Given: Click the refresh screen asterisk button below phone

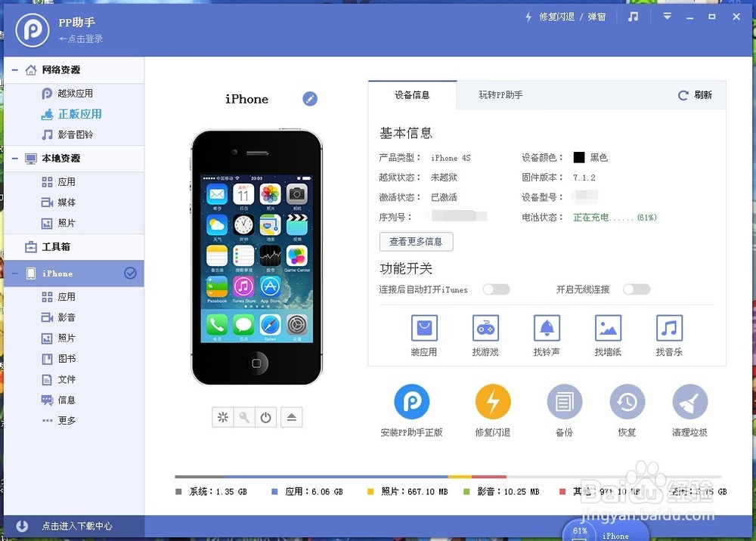Looking at the screenshot, I should coord(223,417).
